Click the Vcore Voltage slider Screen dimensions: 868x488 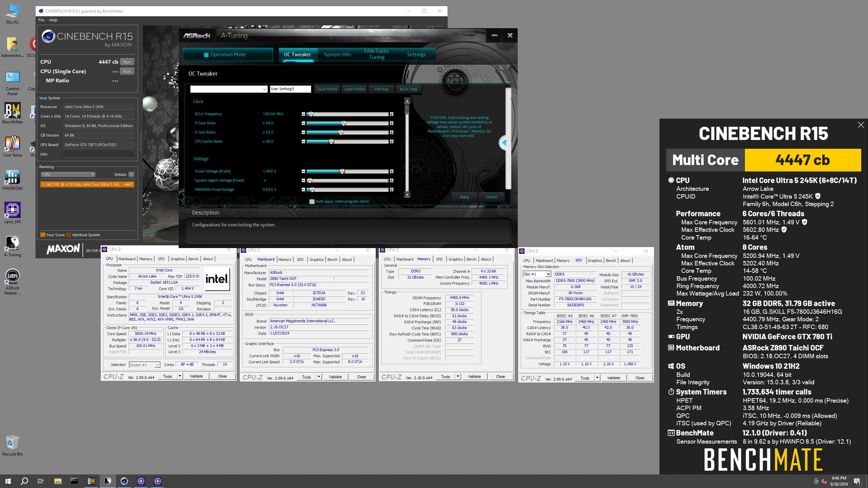tap(348, 171)
